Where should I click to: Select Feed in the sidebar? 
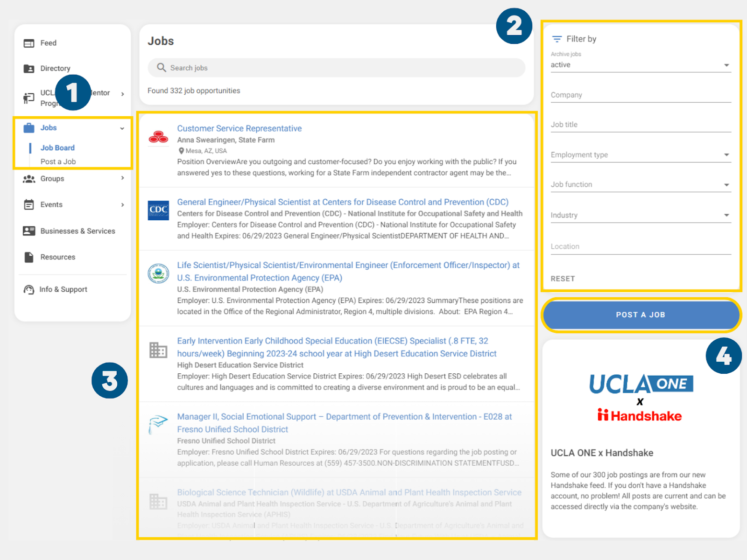coord(48,43)
